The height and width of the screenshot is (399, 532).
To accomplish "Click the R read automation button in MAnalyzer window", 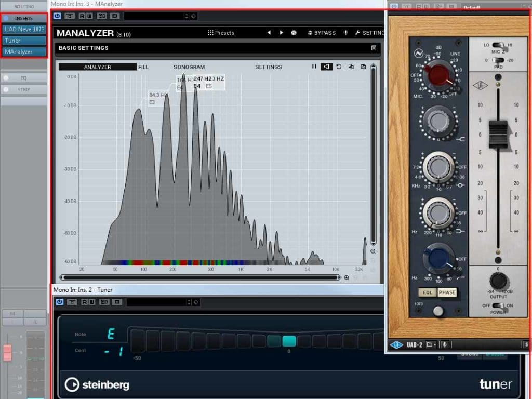I will click(82, 16).
